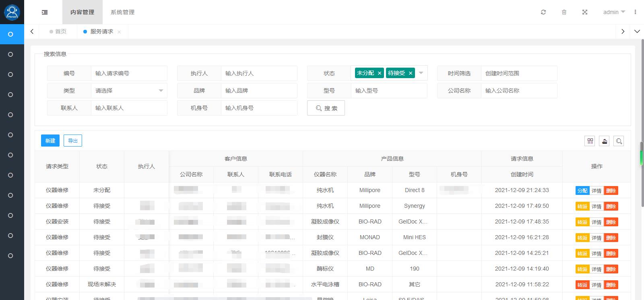Open the table column filter icon
This screenshot has height=300, width=644.
click(590, 141)
